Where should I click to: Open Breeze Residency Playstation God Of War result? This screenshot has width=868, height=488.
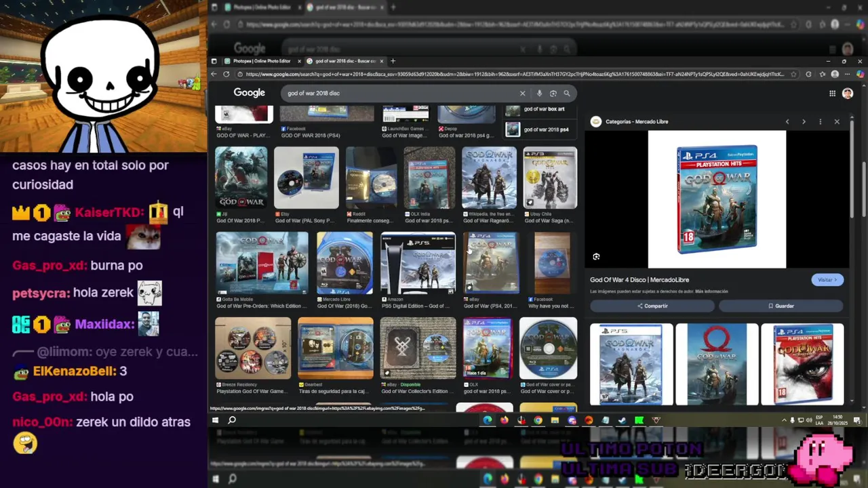click(x=253, y=348)
